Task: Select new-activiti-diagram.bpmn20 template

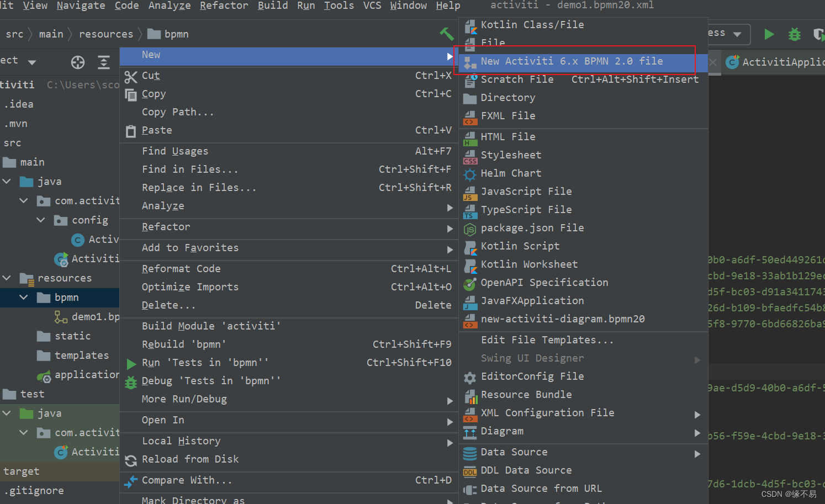Action: click(583, 319)
